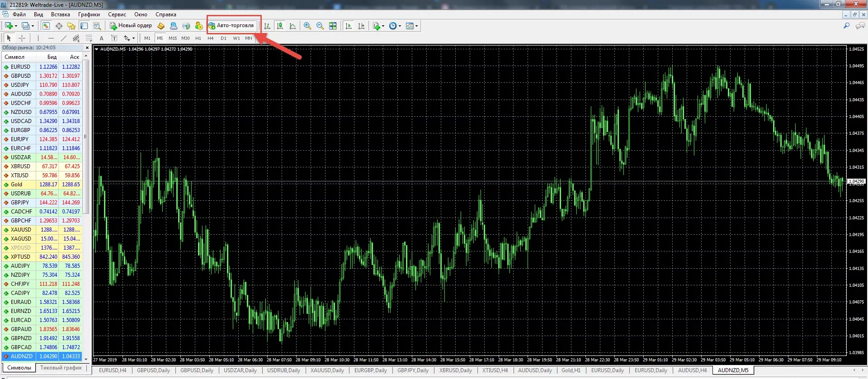
Task: Select the crosshair tool
Action: point(21,38)
